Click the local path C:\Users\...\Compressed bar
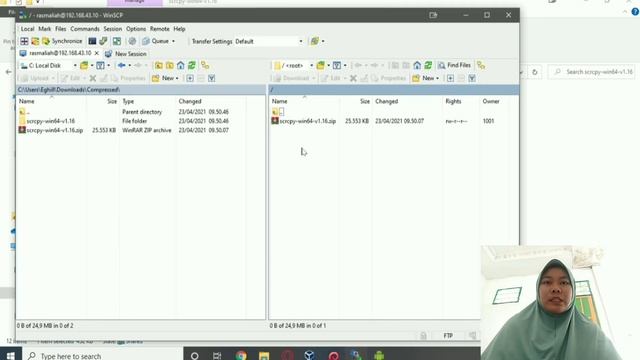This screenshot has width=640, height=360. pos(141,90)
